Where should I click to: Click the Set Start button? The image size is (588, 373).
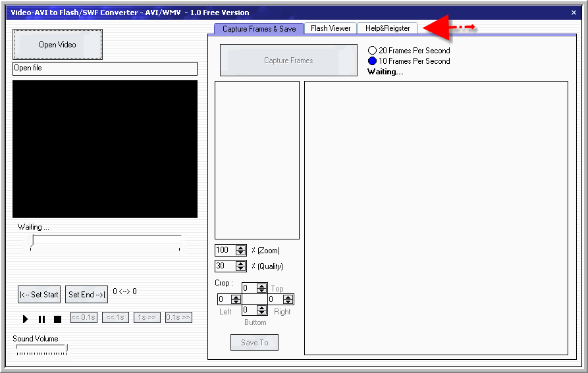[39, 295]
